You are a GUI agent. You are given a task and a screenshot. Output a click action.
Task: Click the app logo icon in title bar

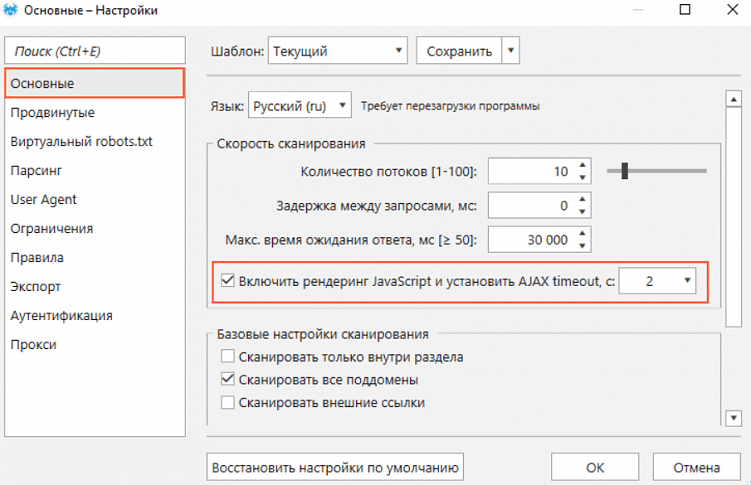click(10, 10)
